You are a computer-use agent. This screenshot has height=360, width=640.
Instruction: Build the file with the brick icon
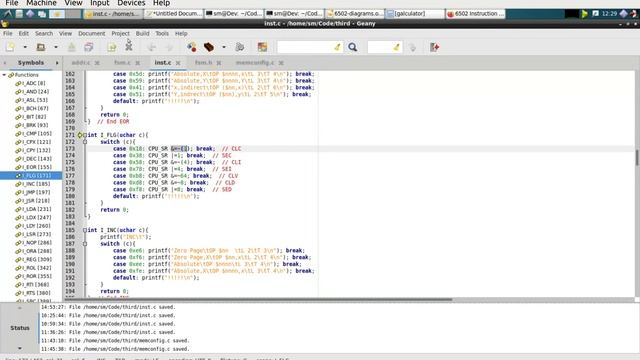click(209, 47)
